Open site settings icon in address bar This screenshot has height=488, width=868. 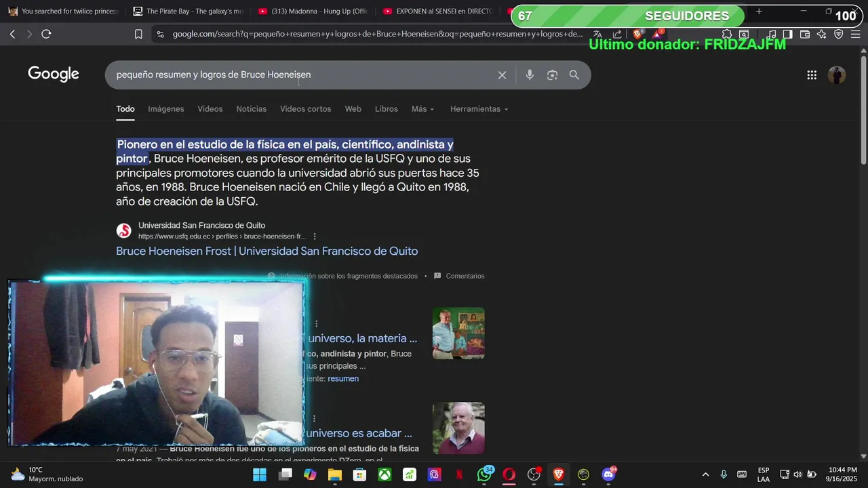click(160, 34)
